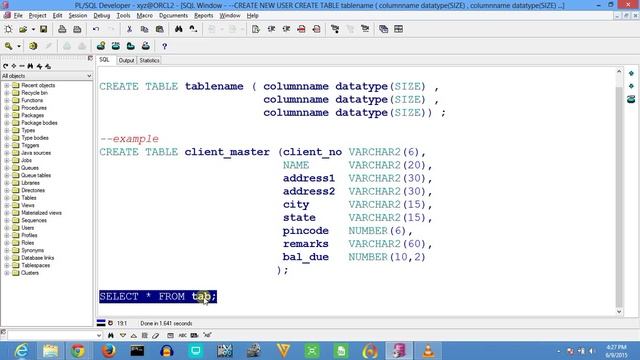
Task: Open the Project menu
Action: point(37,16)
